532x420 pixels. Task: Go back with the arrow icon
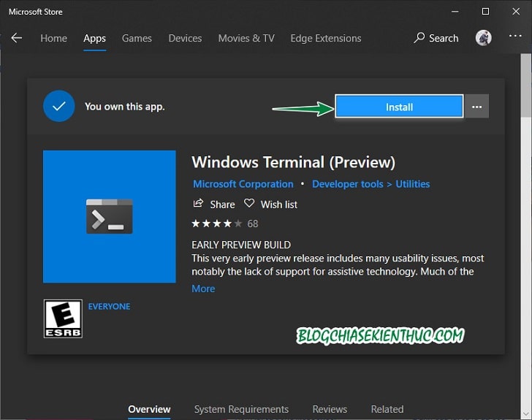[x=16, y=38]
